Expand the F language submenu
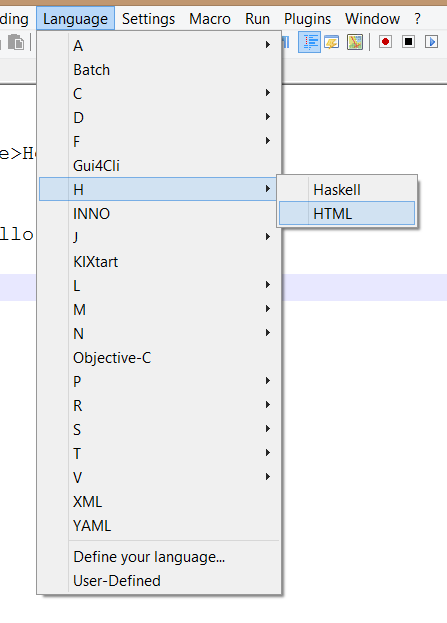 [159, 141]
